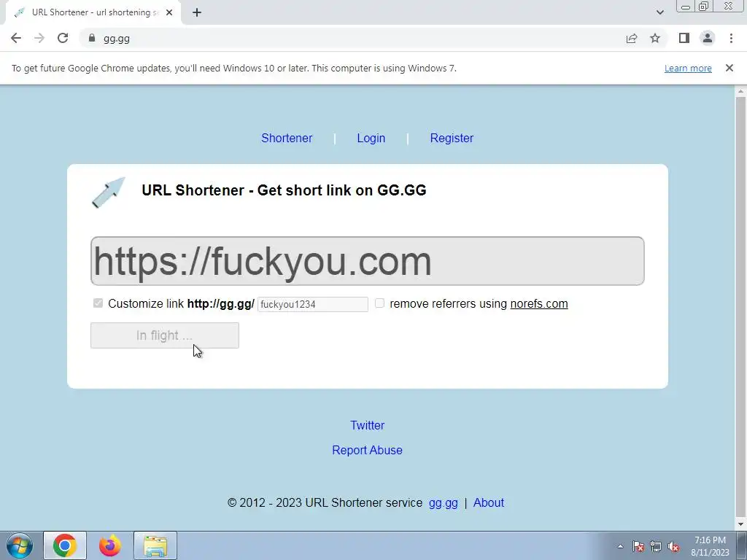747x560 pixels.
Task: Open the Chrome profile avatar
Action: pyautogui.click(x=708, y=38)
